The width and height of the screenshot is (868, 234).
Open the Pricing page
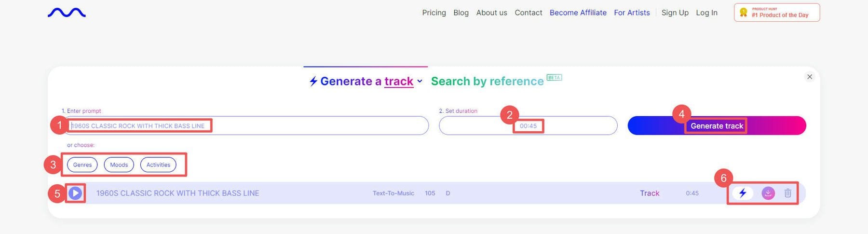[434, 13]
